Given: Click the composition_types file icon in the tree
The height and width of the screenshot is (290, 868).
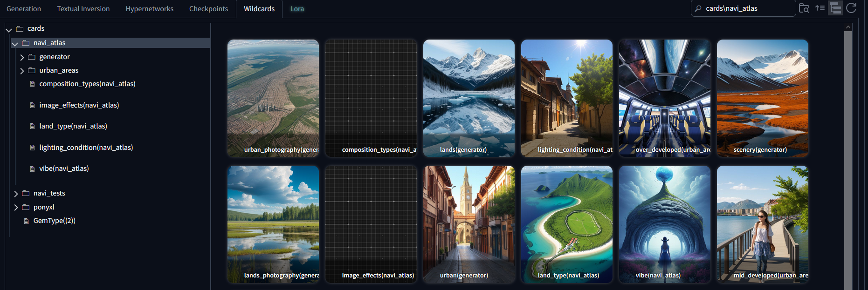Looking at the screenshot, I should [x=32, y=84].
